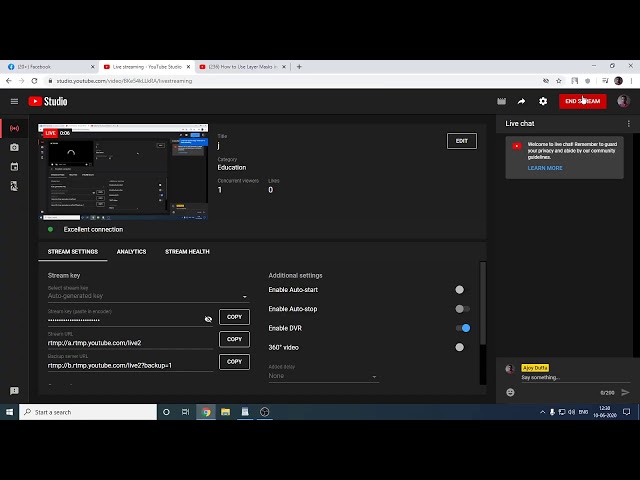Click Cortana circle on taskbar

[x=166, y=412]
